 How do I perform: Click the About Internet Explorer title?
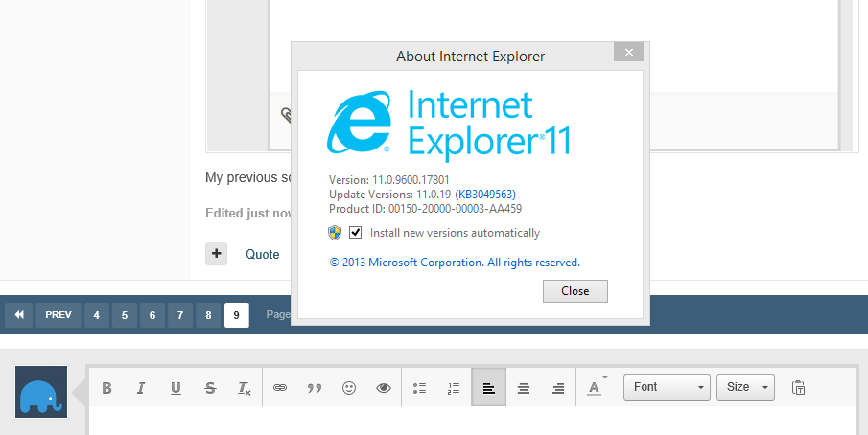coord(471,57)
